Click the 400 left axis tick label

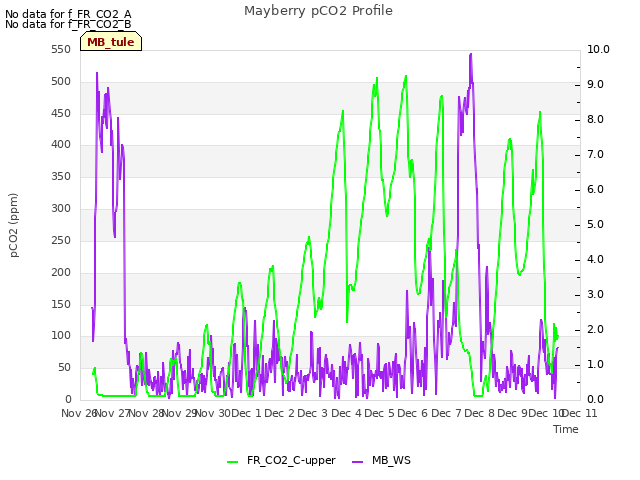click(61, 144)
